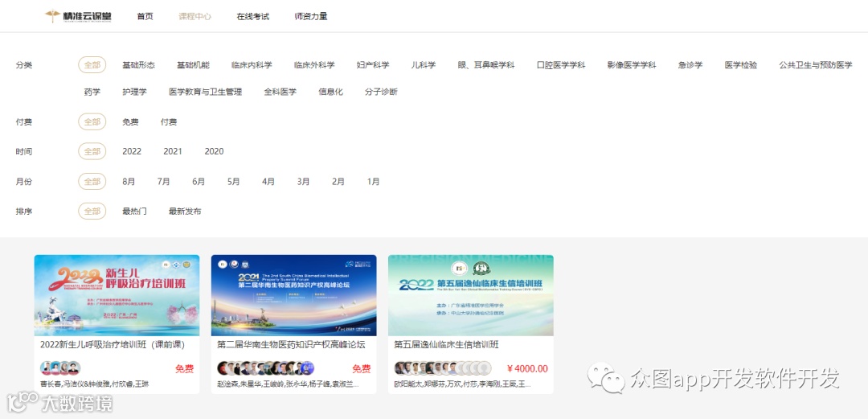This screenshot has height=419, width=868.
Task: Click lecturer avatars on 知识产权高峰论坛 card
Action: click(266, 368)
